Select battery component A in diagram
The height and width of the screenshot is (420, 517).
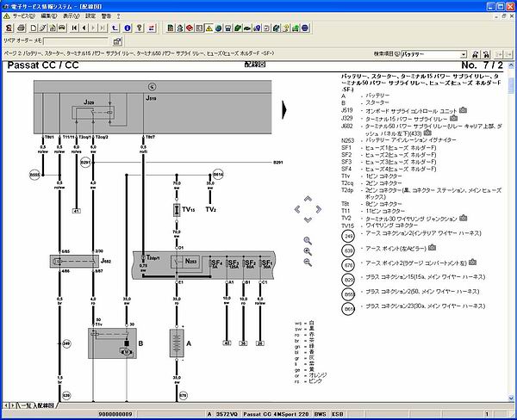point(177,343)
